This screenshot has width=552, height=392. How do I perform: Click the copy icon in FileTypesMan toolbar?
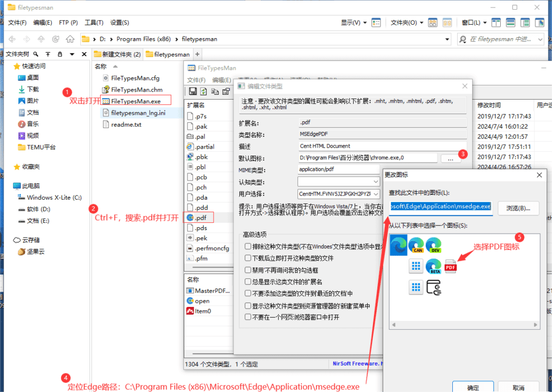[x=215, y=92]
